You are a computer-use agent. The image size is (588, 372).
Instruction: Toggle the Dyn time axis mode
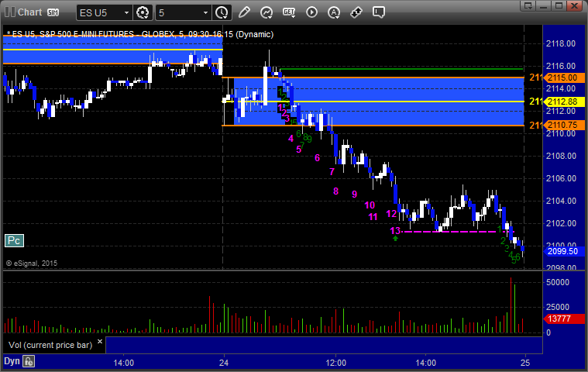point(12,361)
